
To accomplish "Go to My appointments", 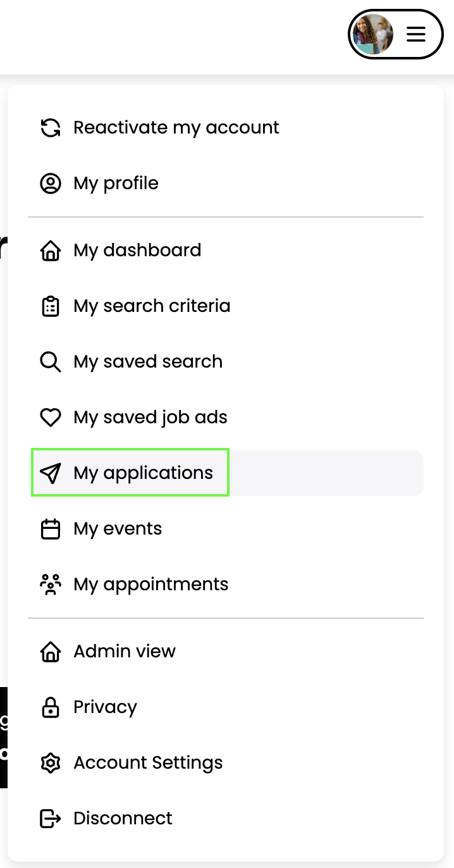I will click(x=151, y=585).
